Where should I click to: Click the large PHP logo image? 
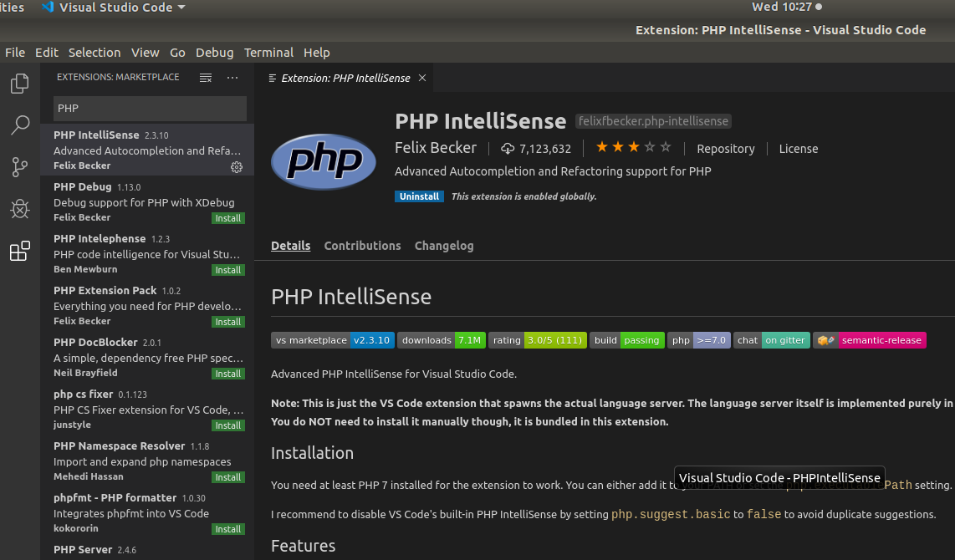pos(324,161)
